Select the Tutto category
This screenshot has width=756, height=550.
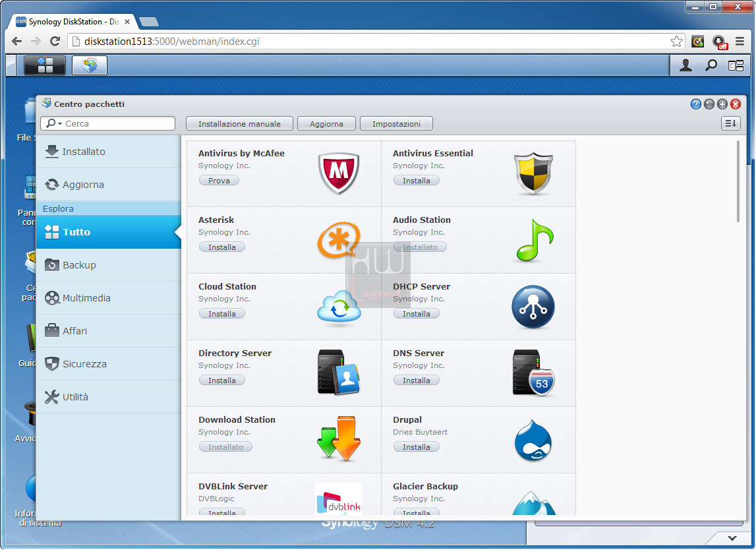tap(109, 232)
